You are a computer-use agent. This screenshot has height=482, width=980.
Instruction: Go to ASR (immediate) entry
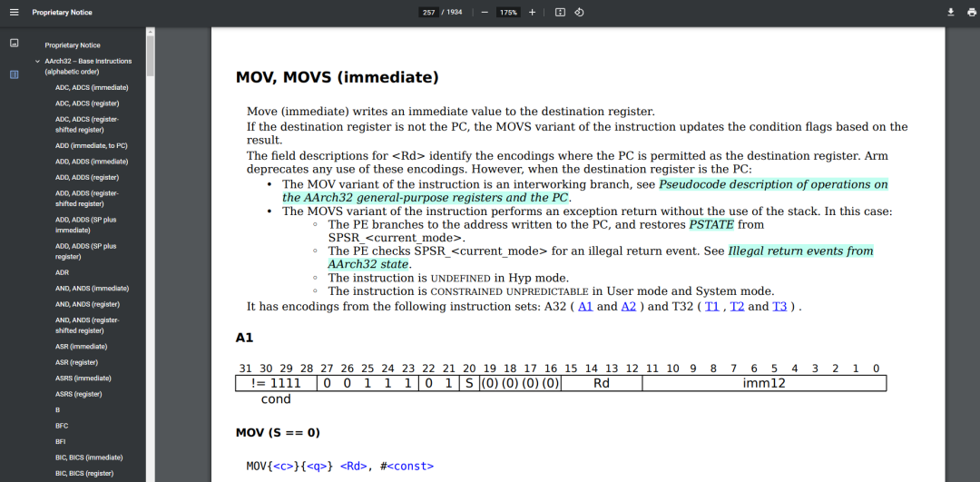click(x=82, y=347)
